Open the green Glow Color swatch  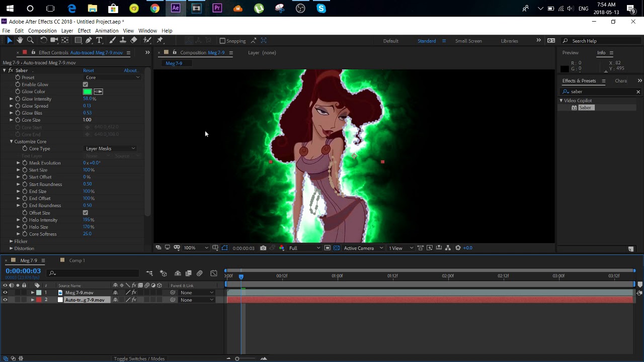tap(88, 92)
